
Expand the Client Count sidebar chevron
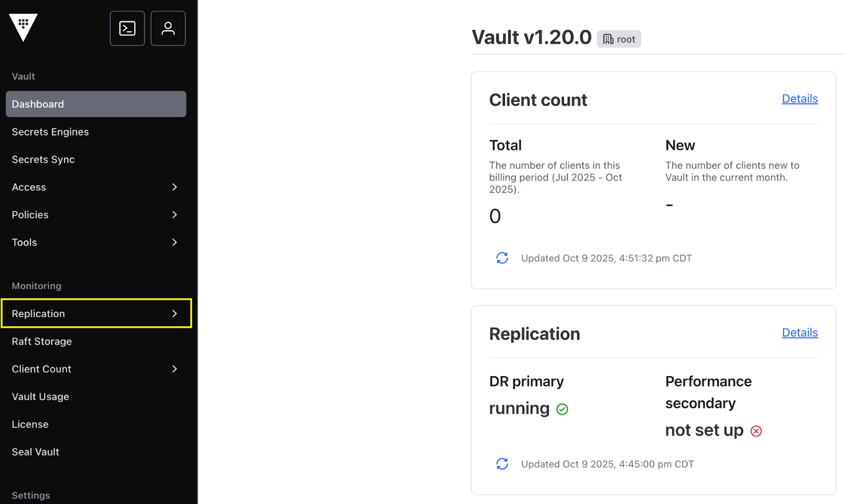point(174,369)
